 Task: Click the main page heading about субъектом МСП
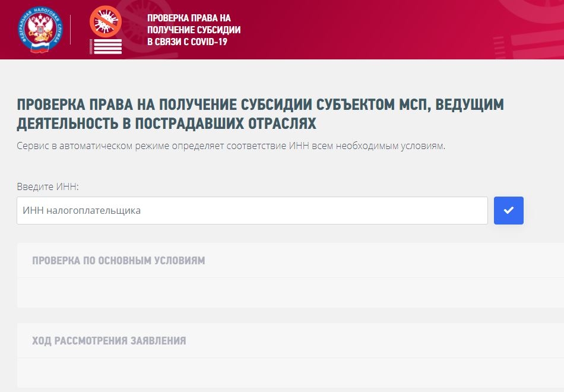(x=261, y=114)
